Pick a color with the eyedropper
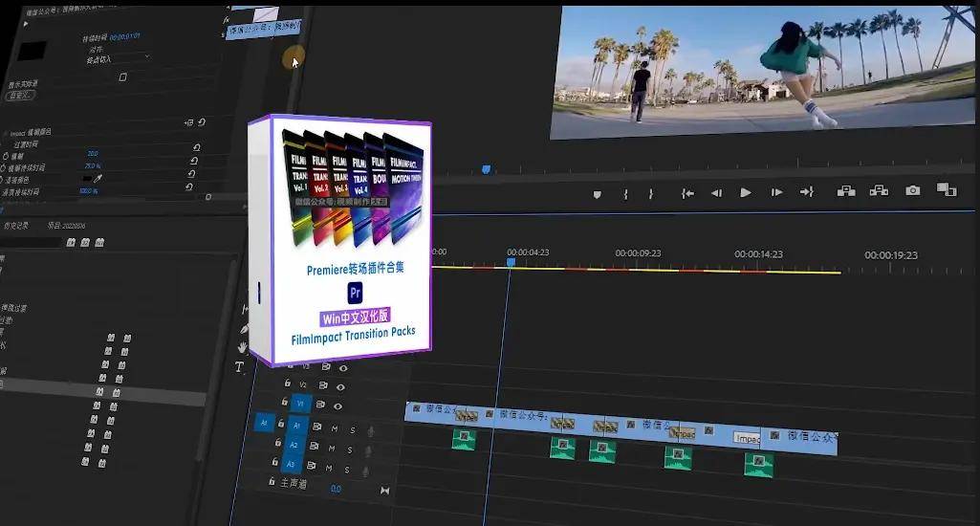This screenshot has height=526, width=980. click(x=98, y=178)
